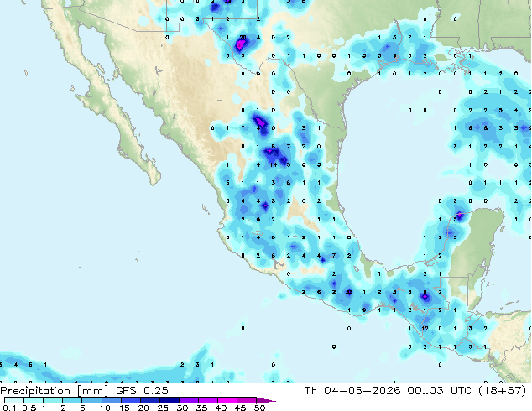This screenshot has width=532, height=411.
Task: Pick the 35–40 mm magenta legend swatch
Action: pos(208,400)
